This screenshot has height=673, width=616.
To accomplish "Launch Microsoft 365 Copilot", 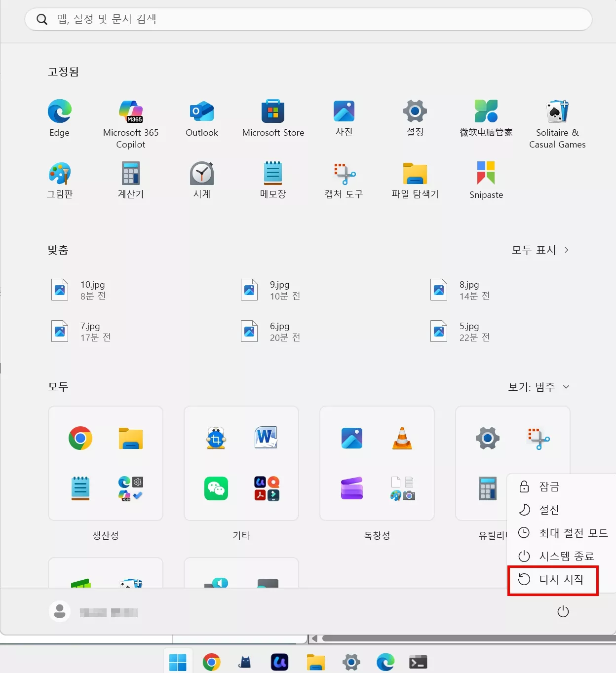I will [x=130, y=111].
